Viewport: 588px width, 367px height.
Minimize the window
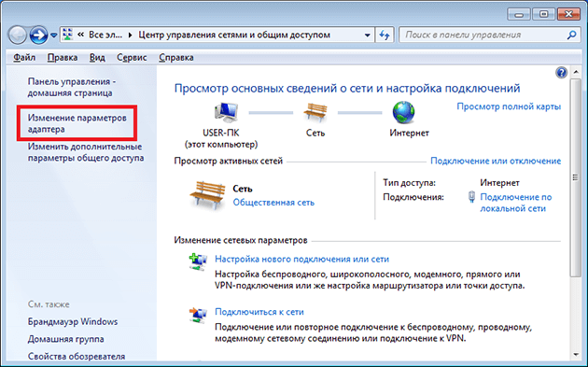pos(519,15)
